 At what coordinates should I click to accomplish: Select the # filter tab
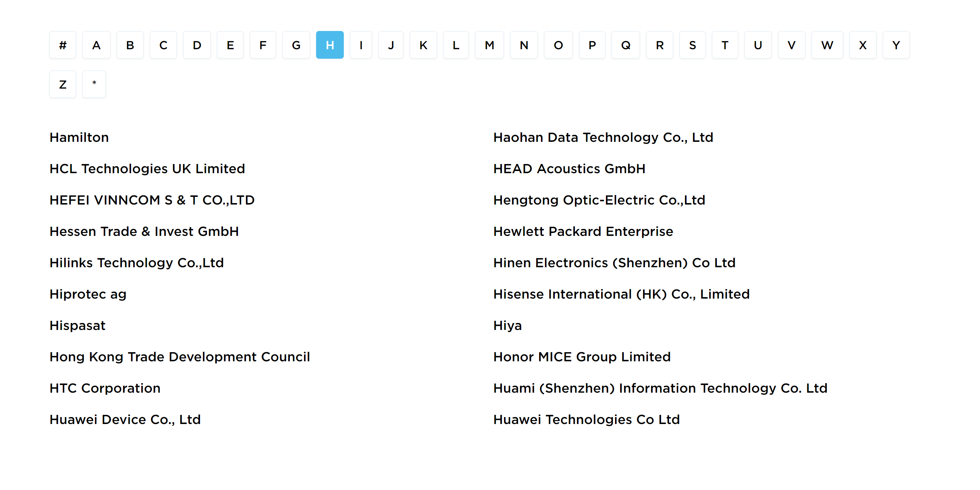[63, 45]
